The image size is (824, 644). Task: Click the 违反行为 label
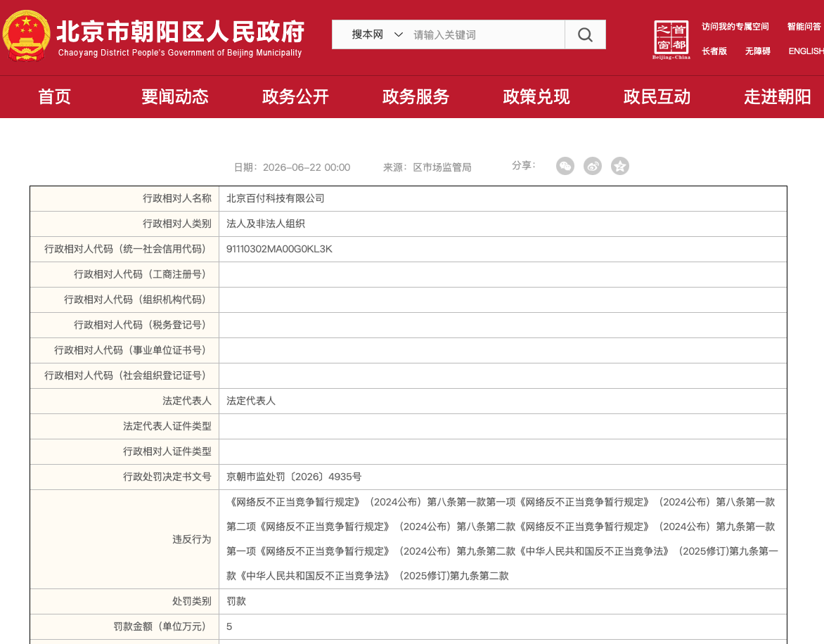(192, 539)
